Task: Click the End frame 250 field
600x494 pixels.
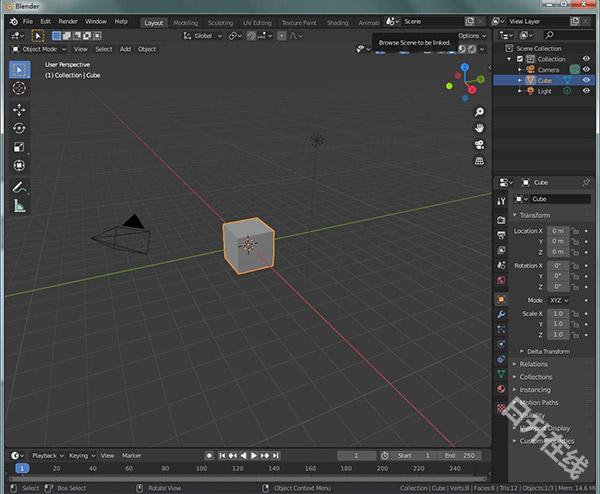Action: point(460,455)
